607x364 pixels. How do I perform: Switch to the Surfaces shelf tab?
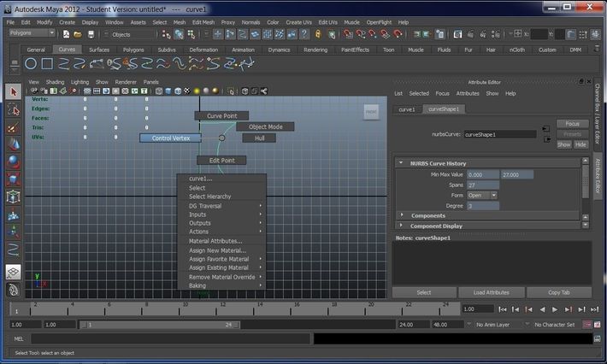click(x=99, y=50)
